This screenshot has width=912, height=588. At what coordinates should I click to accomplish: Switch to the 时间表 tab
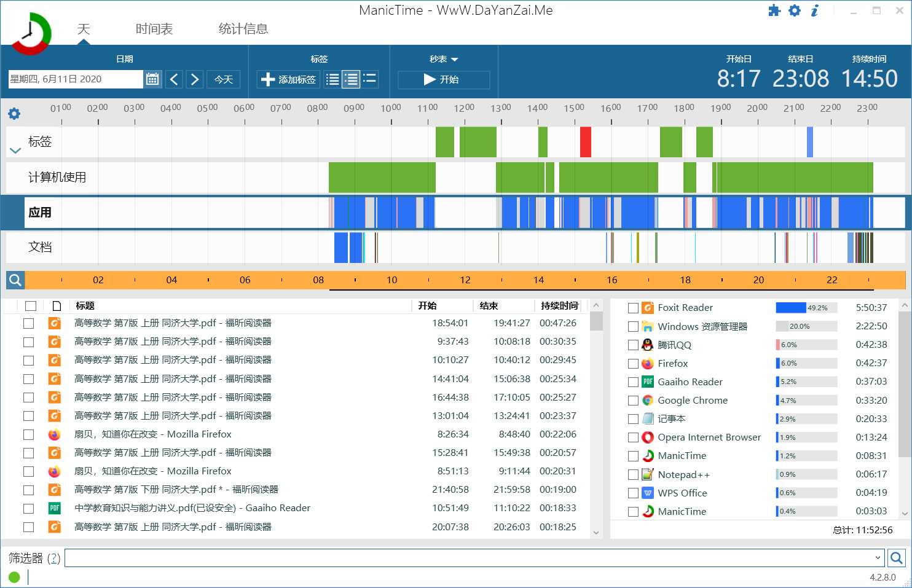[154, 29]
